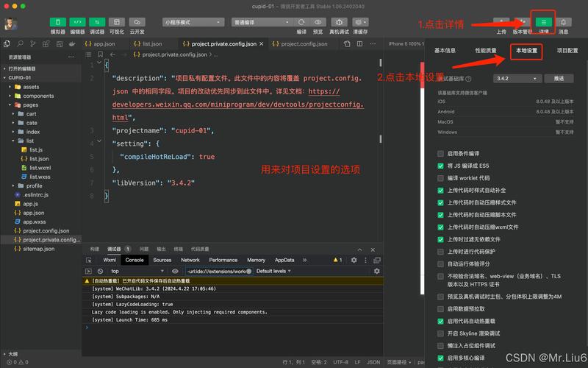Toggle the Simulator (模拟器) toolbar button

coord(58,22)
